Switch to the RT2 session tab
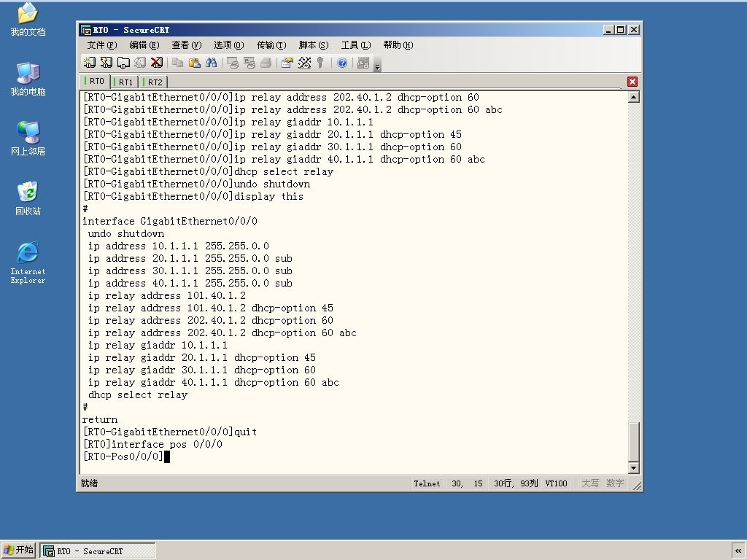This screenshot has width=747, height=560. (154, 82)
